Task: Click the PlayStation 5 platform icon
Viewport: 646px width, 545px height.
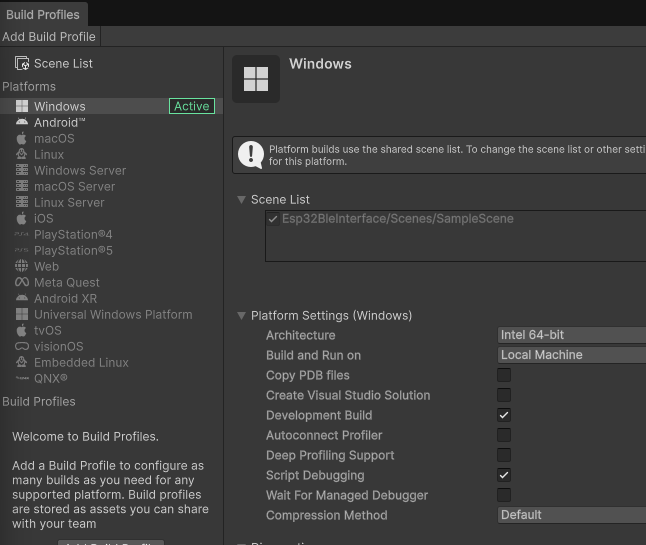Action: coord(22,251)
